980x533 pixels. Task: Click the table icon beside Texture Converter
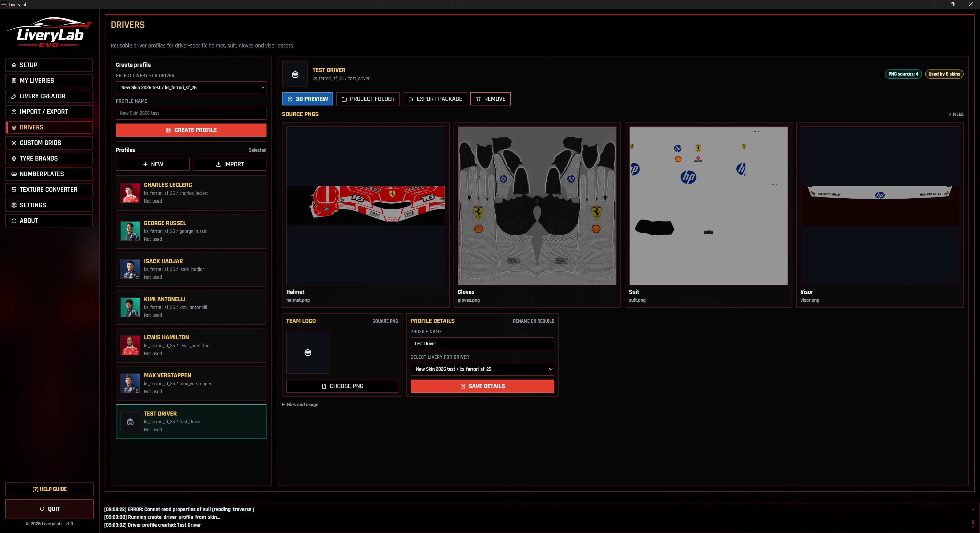pyautogui.click(x=14, y=190)
